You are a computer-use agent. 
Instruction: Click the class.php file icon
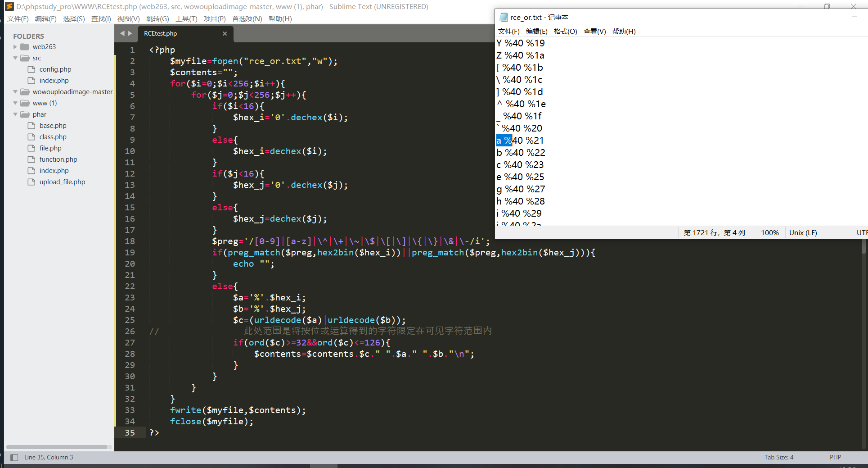click(x=31, y=137)
